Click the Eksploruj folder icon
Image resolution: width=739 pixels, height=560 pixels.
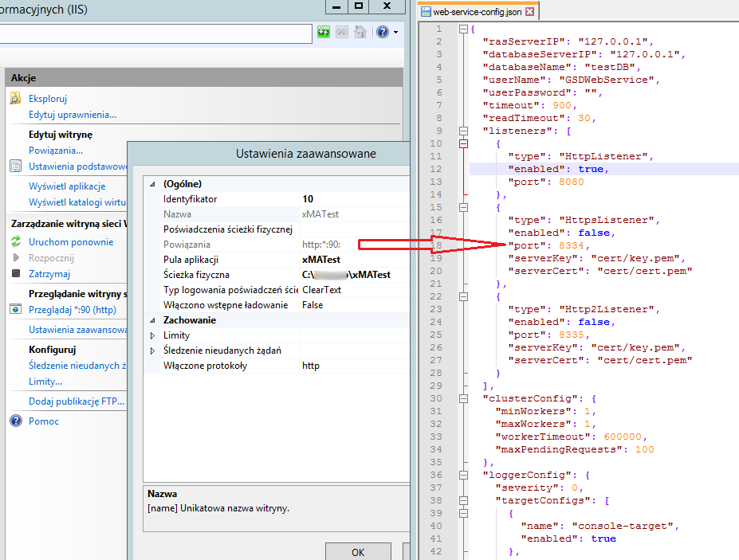(x=16, y=99)
